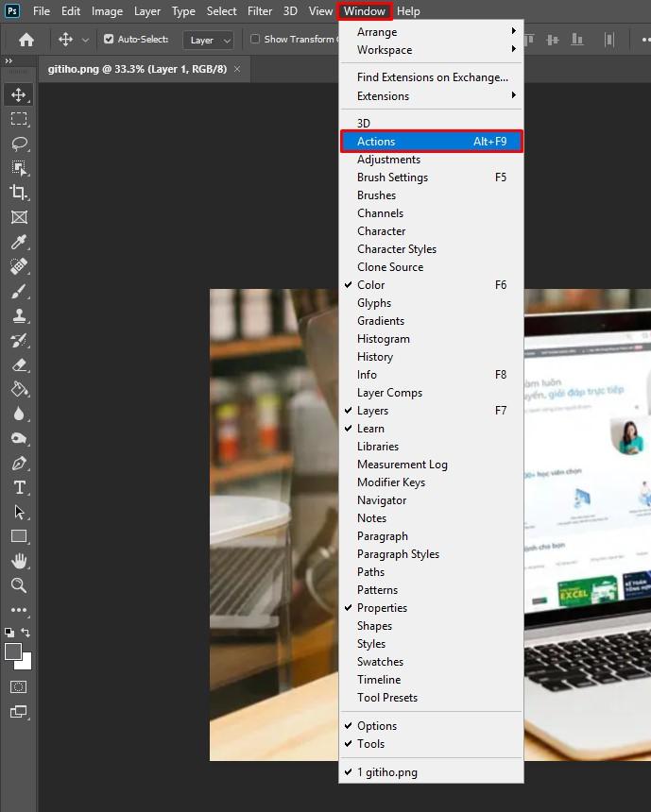
Task: Close the gitiho.png document tab
Action: click(x=237, y=69)
